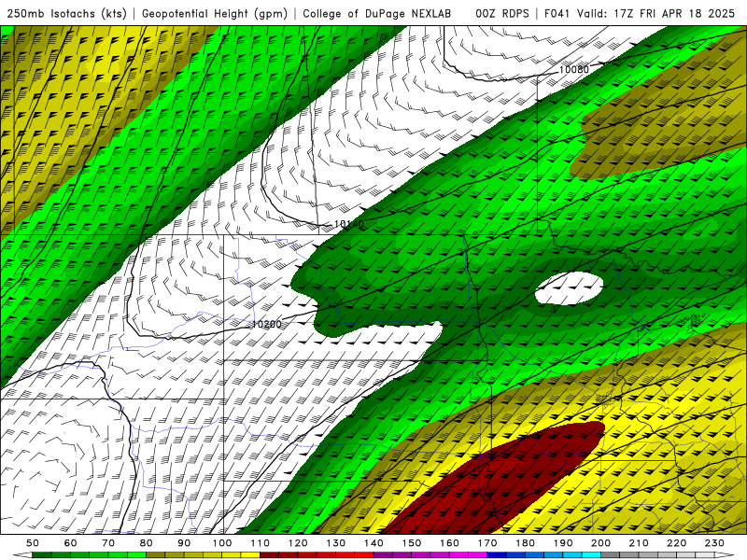
Task: Click the 10080 height contour label
Action: coord(573,69)
